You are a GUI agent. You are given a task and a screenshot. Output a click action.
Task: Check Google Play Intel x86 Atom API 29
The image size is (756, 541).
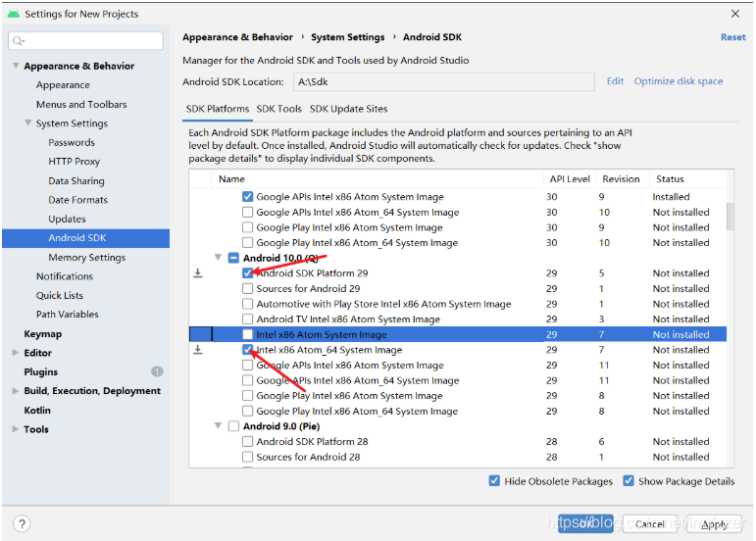point(247,396)
